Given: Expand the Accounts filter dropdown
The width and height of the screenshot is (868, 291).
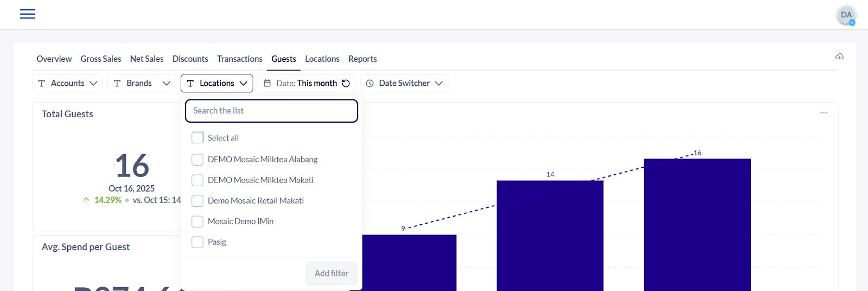Looking at the screenshot, I should click(x=67, y=83).
